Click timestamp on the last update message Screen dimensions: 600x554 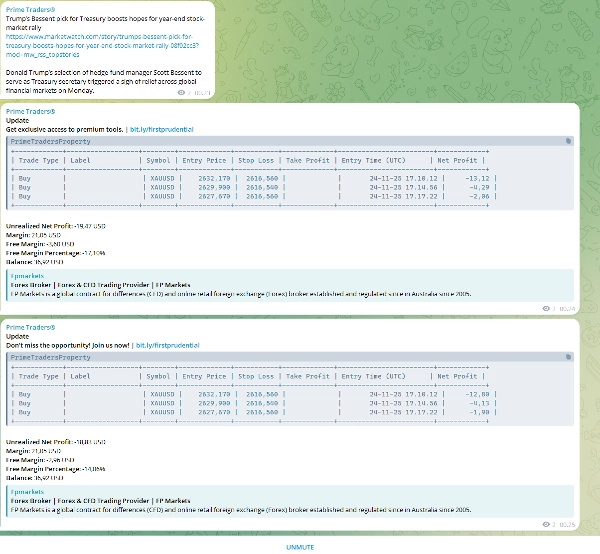tap(566, 523)
